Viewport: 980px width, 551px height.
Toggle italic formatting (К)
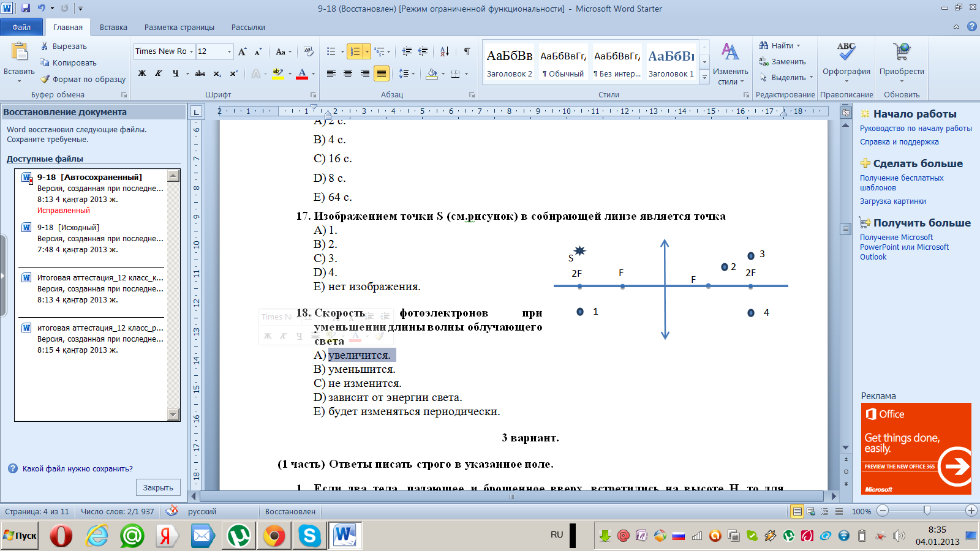159,73
